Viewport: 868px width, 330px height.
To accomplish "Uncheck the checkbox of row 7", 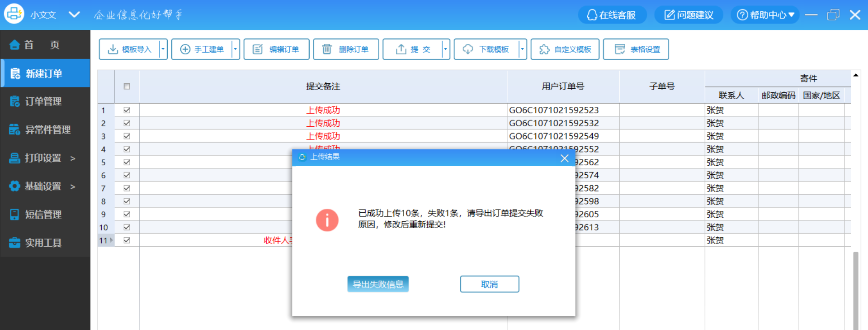I will [x=127, y=188].
